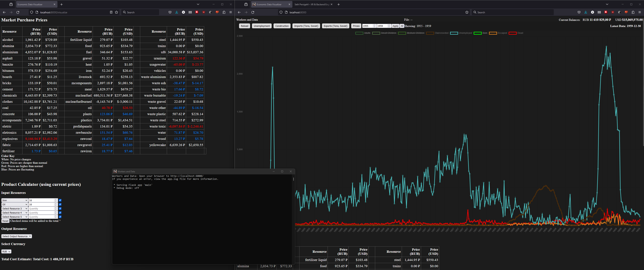This screenshot has width=644, height=270.
Task: Click the Prices button
Action: tap(356, 26)
